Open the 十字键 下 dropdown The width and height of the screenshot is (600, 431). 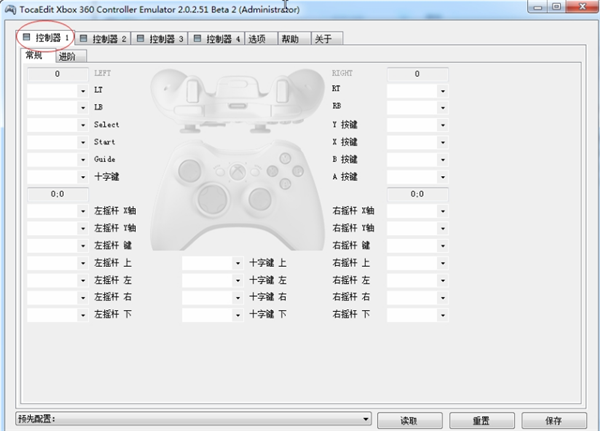[x=213, y=315]
